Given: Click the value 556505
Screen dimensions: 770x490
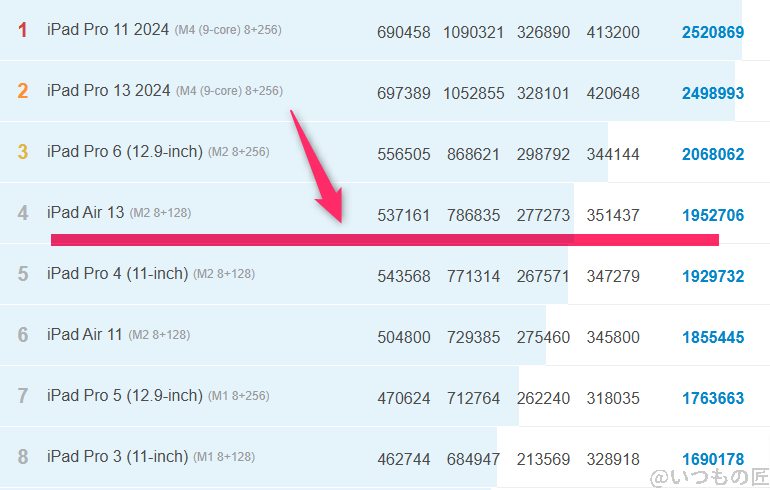Looking at the screenshot, I should (404, 154).
